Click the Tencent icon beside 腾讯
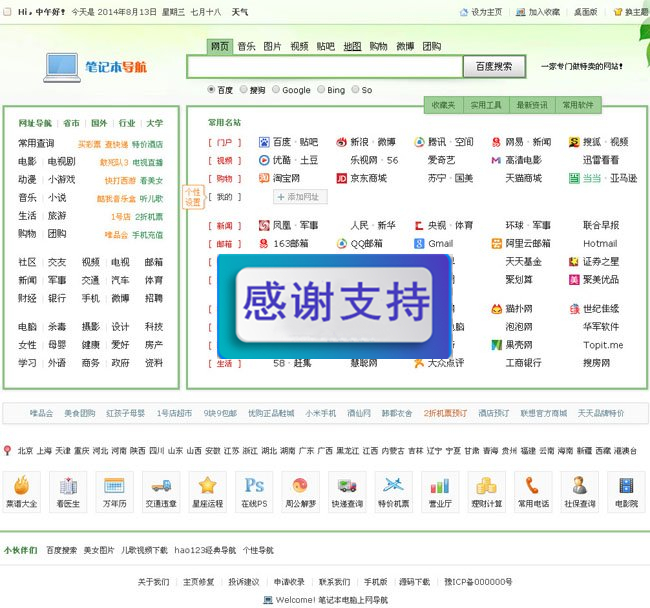This screenshot has width=650, height=608. click(419, 142)
